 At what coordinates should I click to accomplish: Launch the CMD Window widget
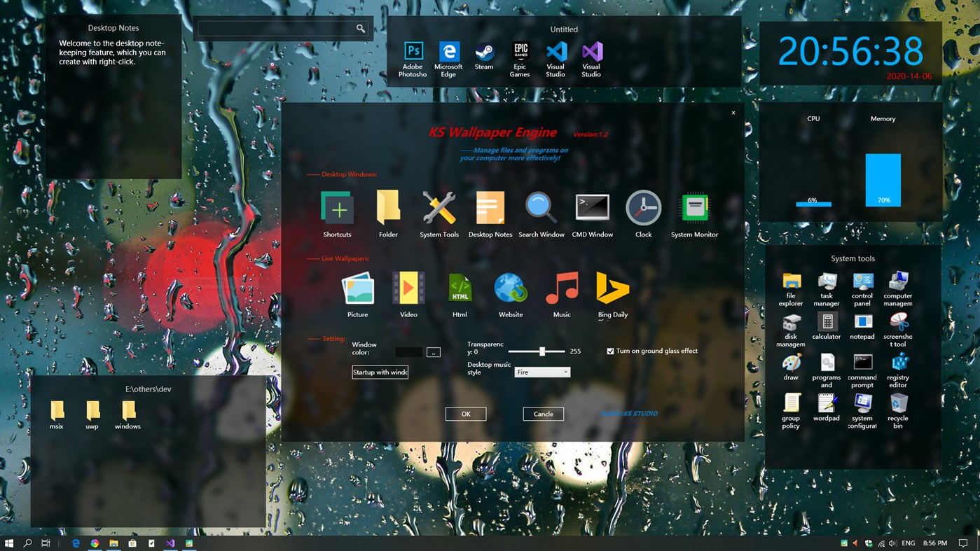592,207
